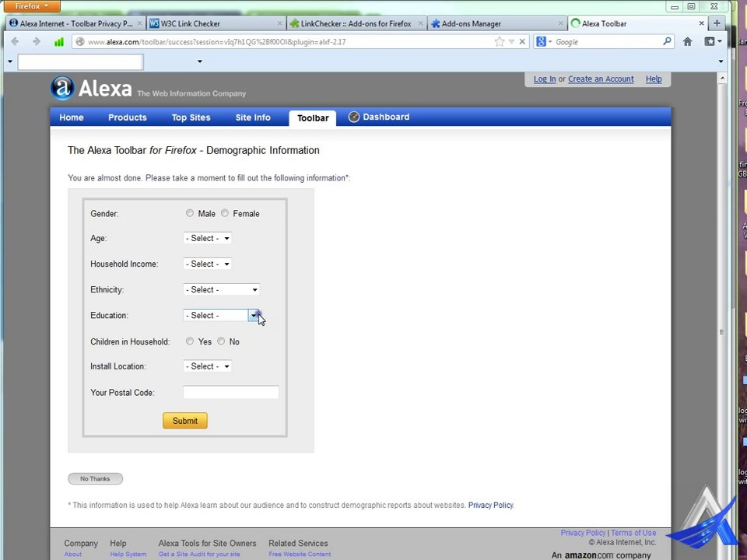The width and height of the screenshot is (747, 560).
Task: Select the Female gender radio button
Action: click(x=224, y=213)
